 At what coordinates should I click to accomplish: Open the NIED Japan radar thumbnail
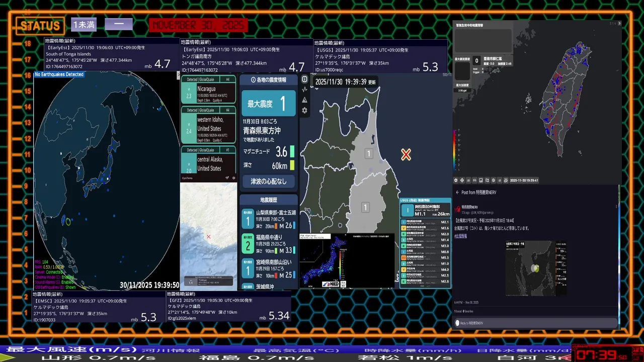(x=347, y=260)
